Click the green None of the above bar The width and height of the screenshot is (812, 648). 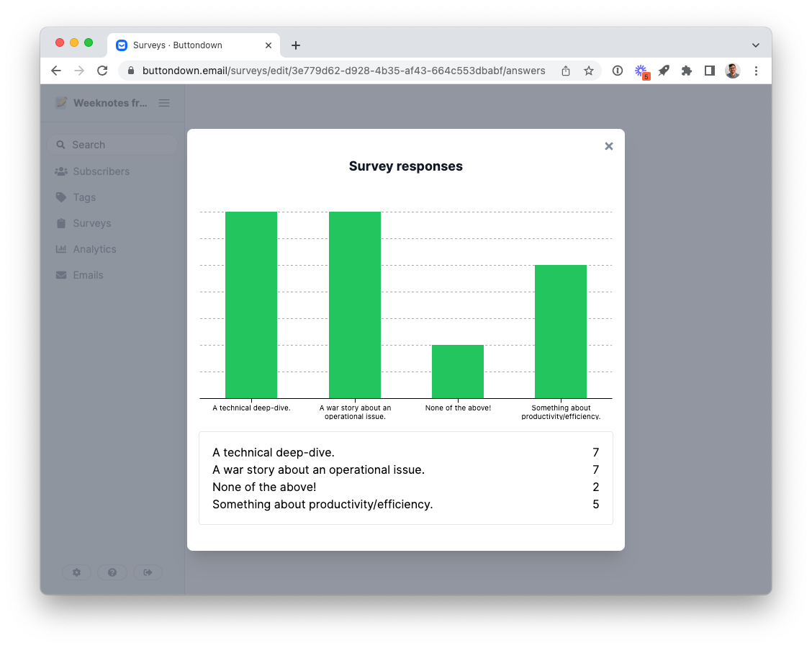[x=457, y=372]
